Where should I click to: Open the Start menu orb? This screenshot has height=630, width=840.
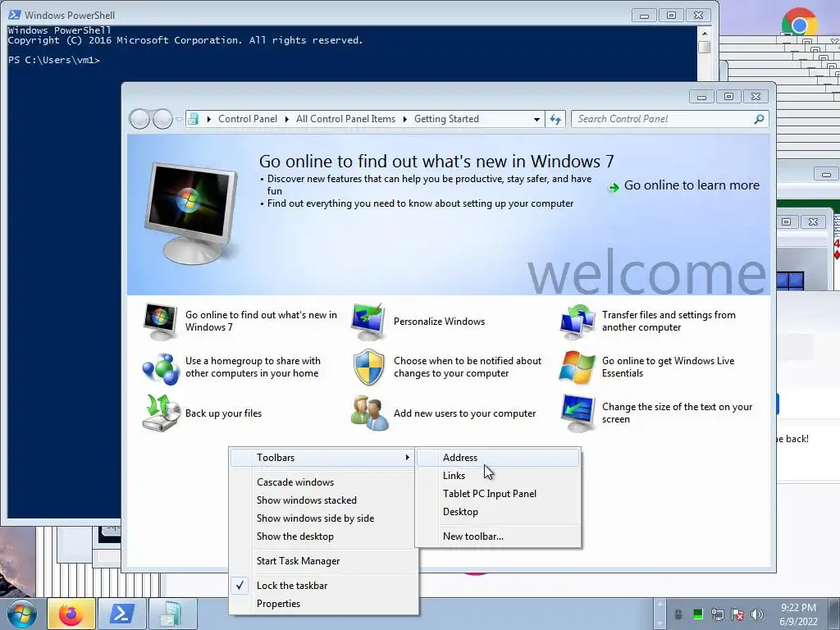tap(22, 614)
